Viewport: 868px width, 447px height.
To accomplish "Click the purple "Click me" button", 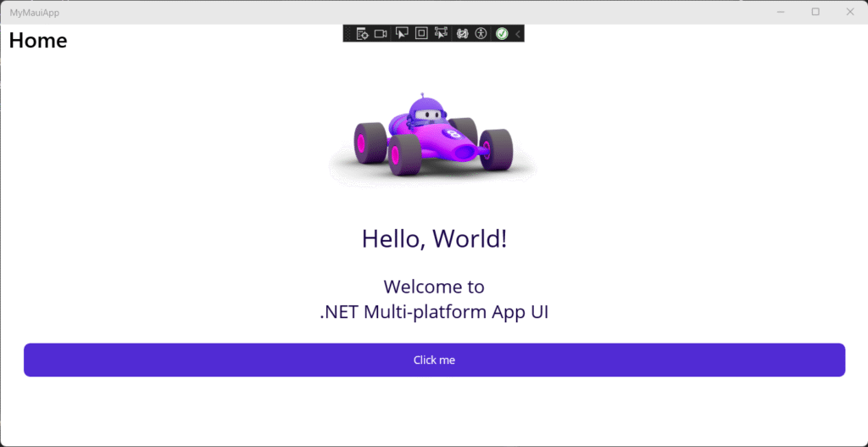I will click(434, 360).
